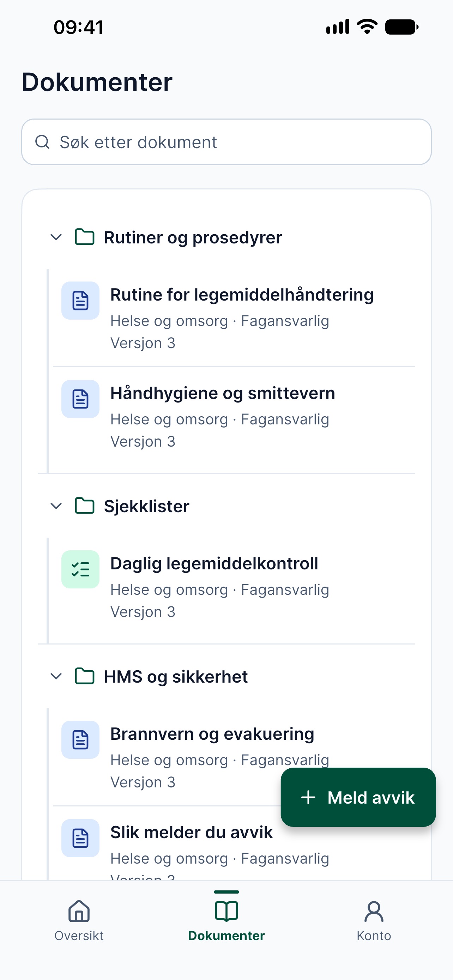Collapse the Sjekklister section chevron
453x980 pixels.
[56, 506]
